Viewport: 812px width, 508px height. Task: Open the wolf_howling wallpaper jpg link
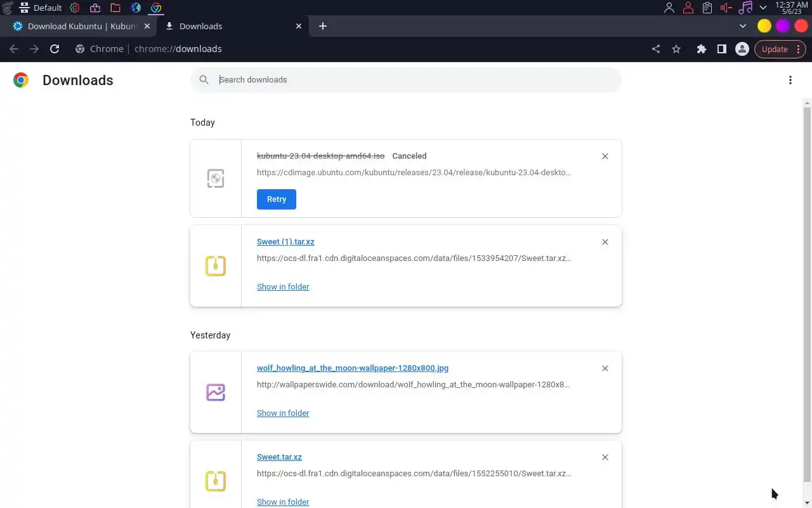click(x=352, y=368)
